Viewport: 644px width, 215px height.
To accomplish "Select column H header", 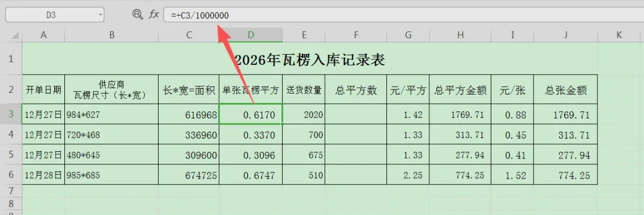I will point(460,35).
